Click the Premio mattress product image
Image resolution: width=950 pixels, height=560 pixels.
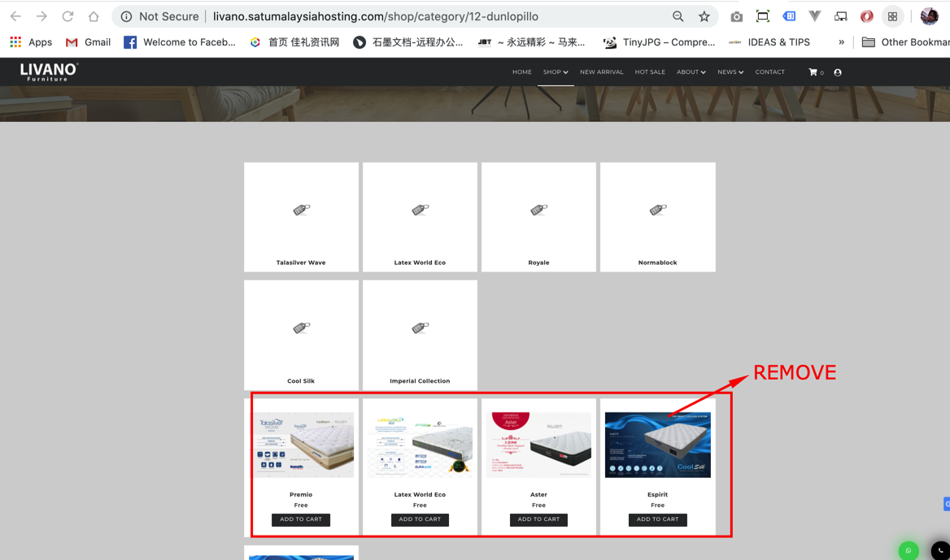click(303, 445)
